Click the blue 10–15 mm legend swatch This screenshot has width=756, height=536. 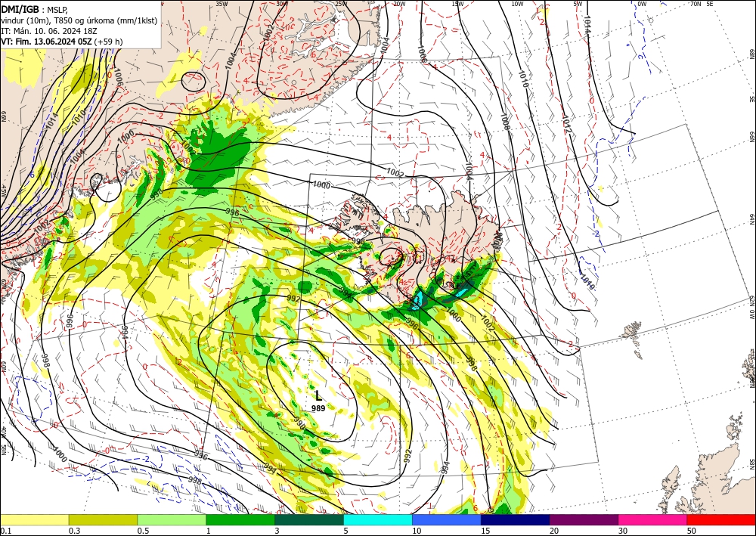447,519
